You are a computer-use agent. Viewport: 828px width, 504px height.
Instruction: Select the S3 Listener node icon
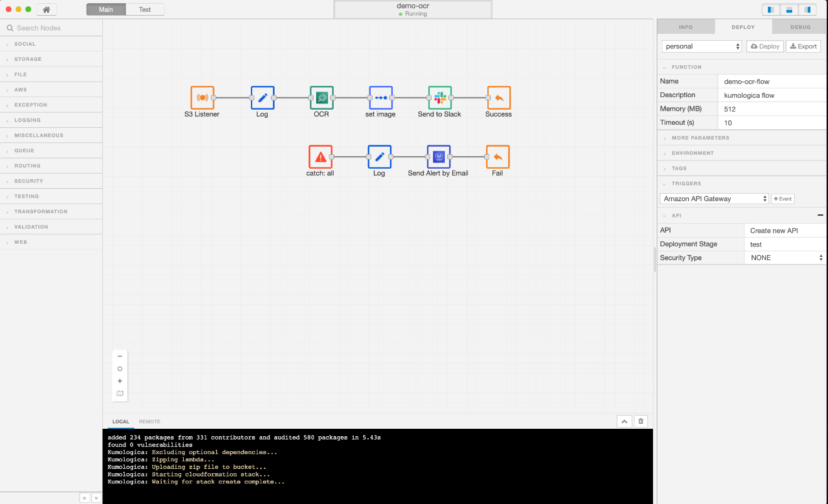point(203,98)
